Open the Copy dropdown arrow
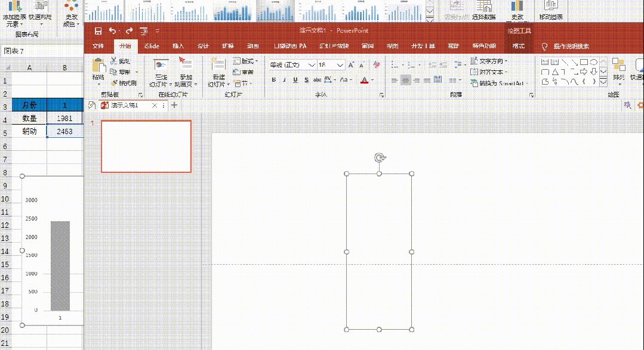This screenshot has width=644, height=350. [137, 72]
